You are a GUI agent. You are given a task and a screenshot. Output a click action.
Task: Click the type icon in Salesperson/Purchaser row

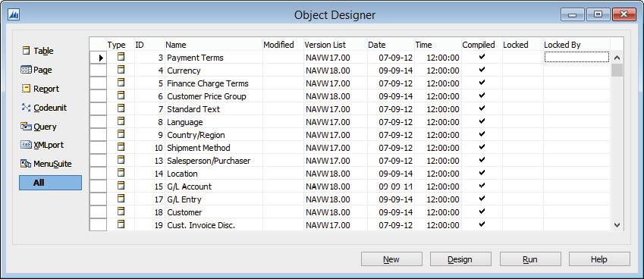tap(121, 160)
